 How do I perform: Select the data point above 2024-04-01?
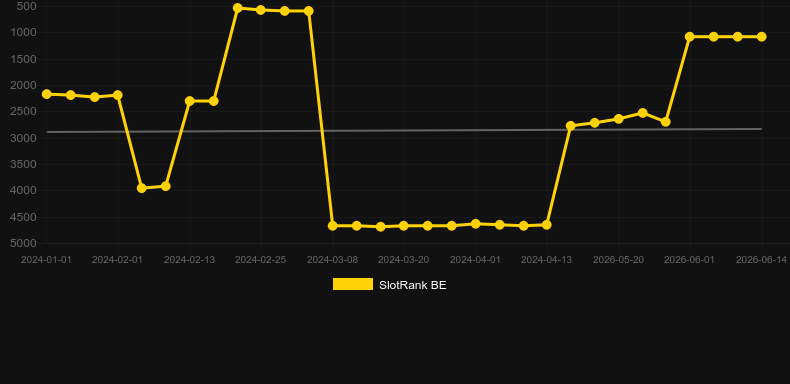click(x=475, y=224)
